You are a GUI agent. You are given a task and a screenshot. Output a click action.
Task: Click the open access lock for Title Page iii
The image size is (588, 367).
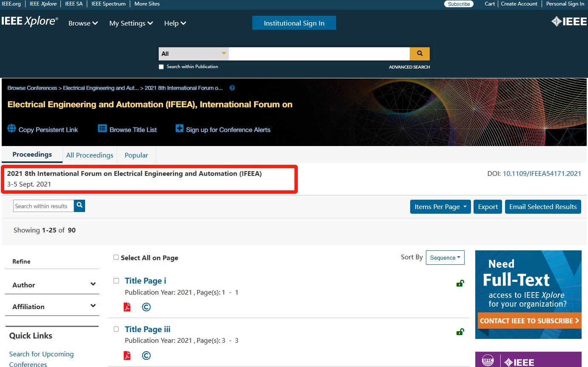tap(460, 332)
